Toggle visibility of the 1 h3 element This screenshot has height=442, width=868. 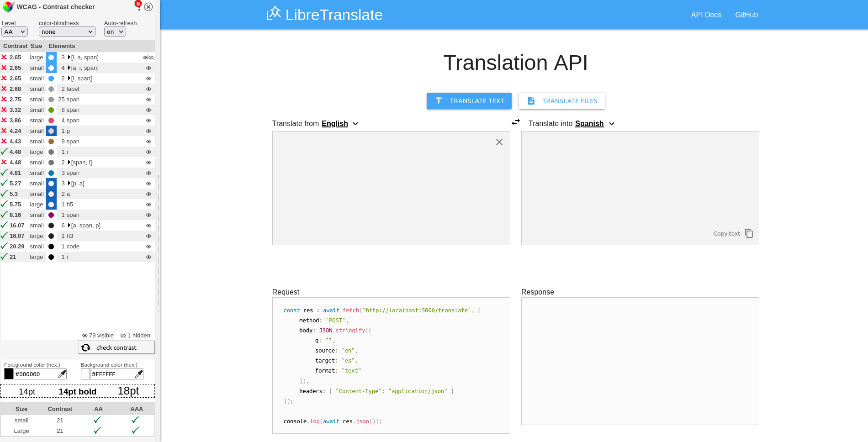click(x=148, y=236)
